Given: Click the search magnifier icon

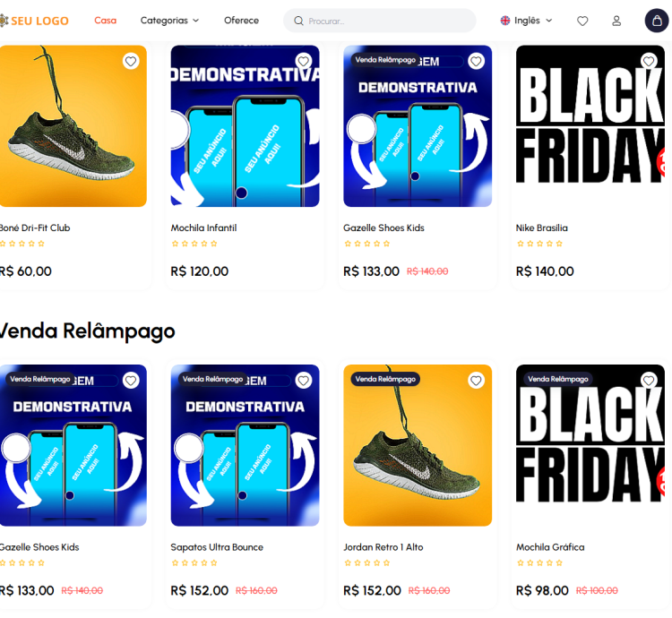Looking at the screenshot, I should click(299, 21).
